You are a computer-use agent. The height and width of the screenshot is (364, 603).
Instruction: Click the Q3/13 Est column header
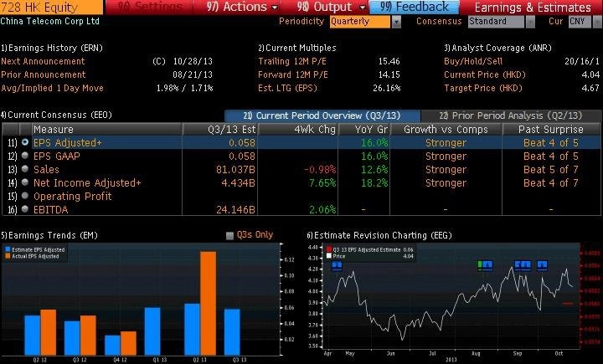click(220, 129)
